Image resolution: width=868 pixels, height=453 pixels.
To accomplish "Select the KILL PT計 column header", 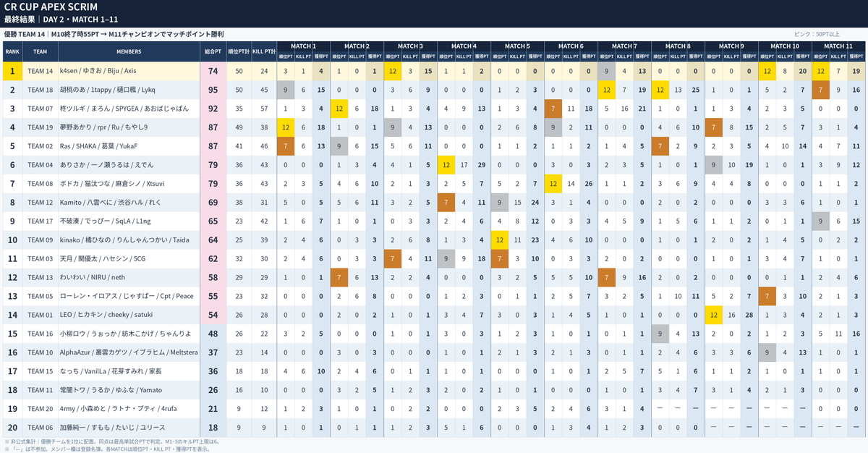I will click(x=264, y=51).
